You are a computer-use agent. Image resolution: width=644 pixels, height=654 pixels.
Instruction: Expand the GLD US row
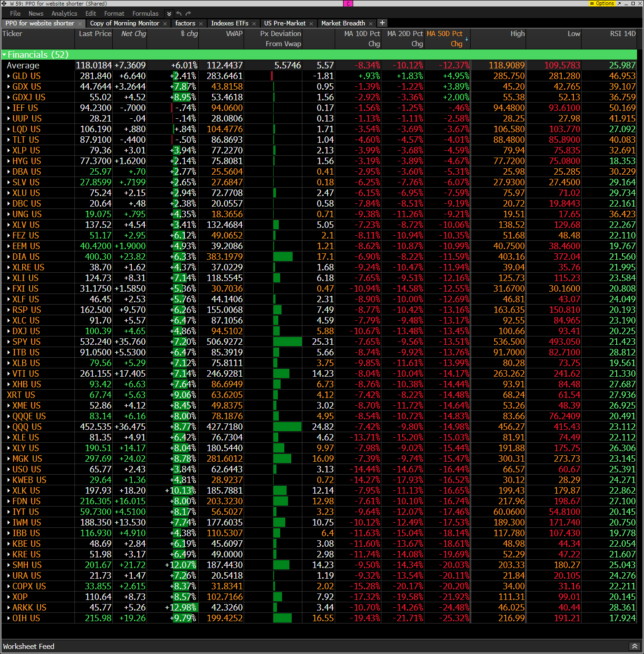click(x=9, y=76)
